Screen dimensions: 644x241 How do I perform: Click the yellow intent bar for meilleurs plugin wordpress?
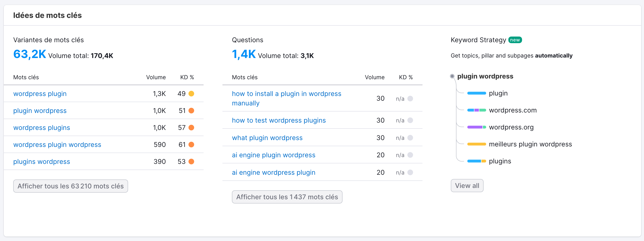pyautogui.click(x=477, y=144)
